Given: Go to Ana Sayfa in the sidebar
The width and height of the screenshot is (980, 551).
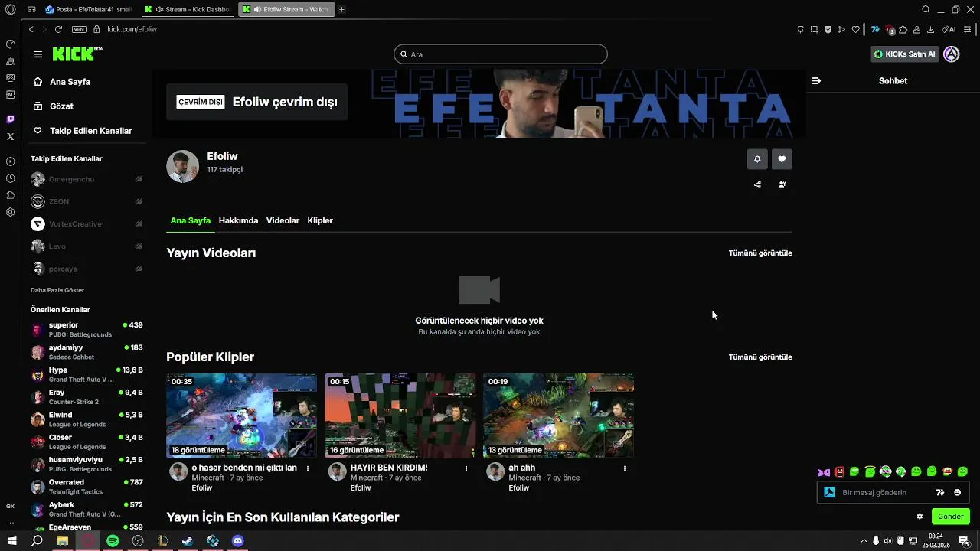Looking at the screenshot, I should [70, 82].
